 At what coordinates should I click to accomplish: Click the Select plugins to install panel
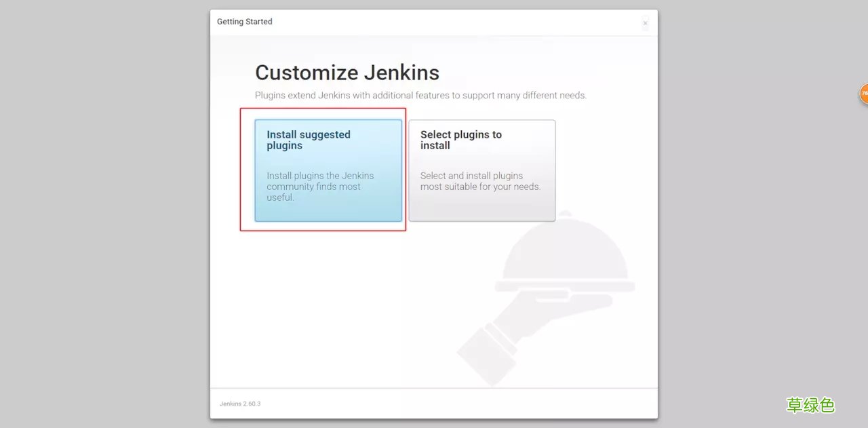pyautogui.click(x=481, y=170)
